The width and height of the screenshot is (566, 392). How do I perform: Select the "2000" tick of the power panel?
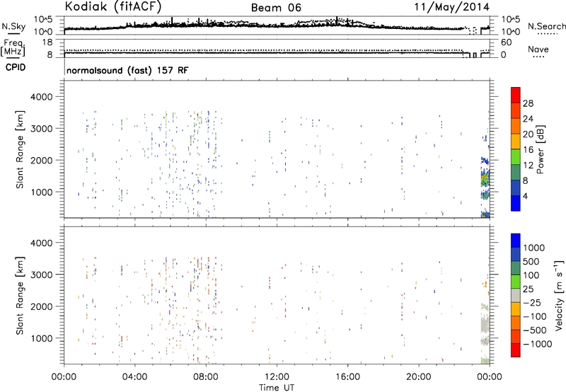(x=41, y=160)
